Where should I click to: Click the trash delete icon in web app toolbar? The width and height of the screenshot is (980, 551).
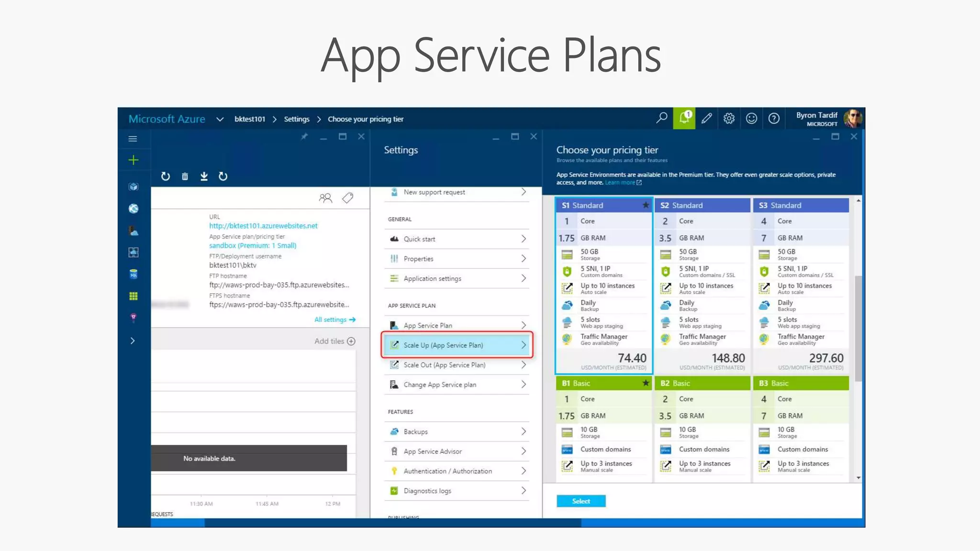(x=185, y=176)
